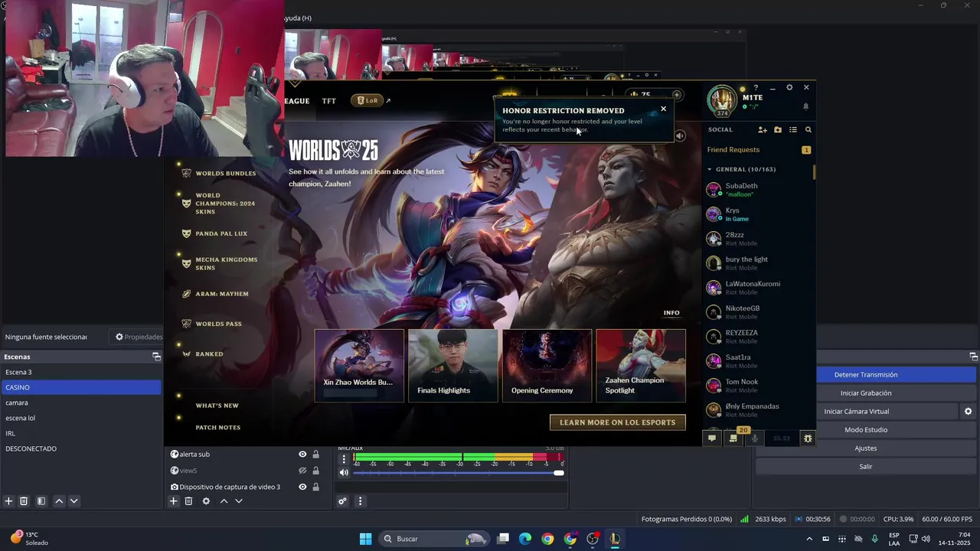Mute Mic/Aux speaker icon
This screenshot has height=551, width=980.
coord(344,472)
